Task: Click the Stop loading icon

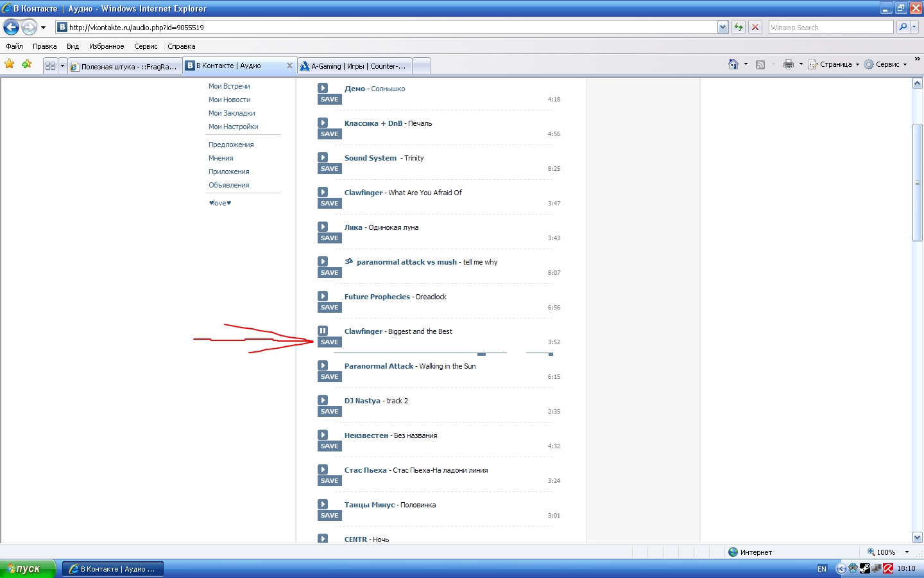Action: click(x=755, y=27)
